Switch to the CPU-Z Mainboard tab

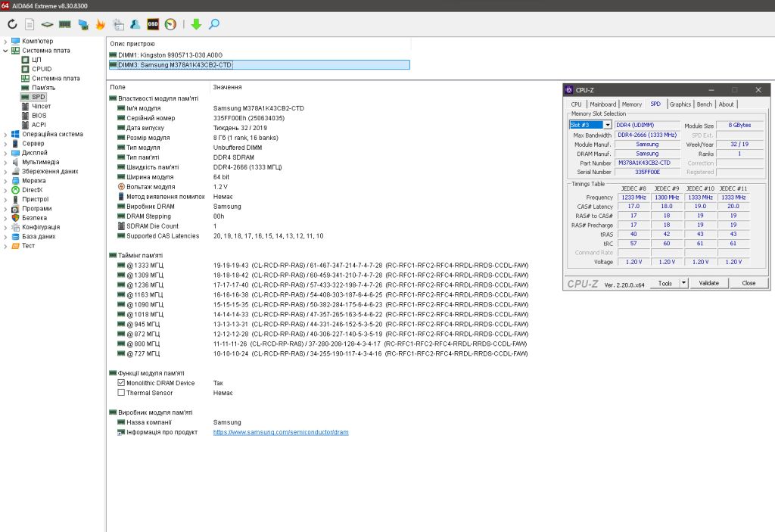(x=602, y=104)
